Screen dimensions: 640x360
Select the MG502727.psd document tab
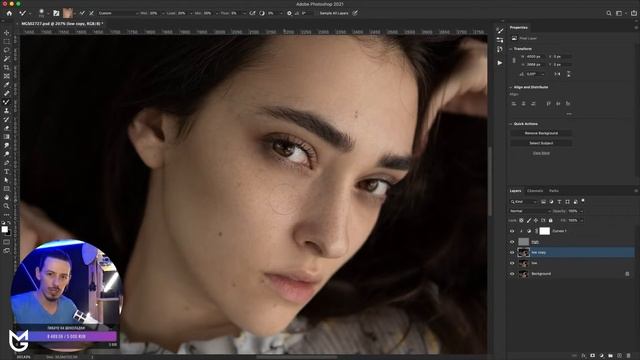coord(62,24)
